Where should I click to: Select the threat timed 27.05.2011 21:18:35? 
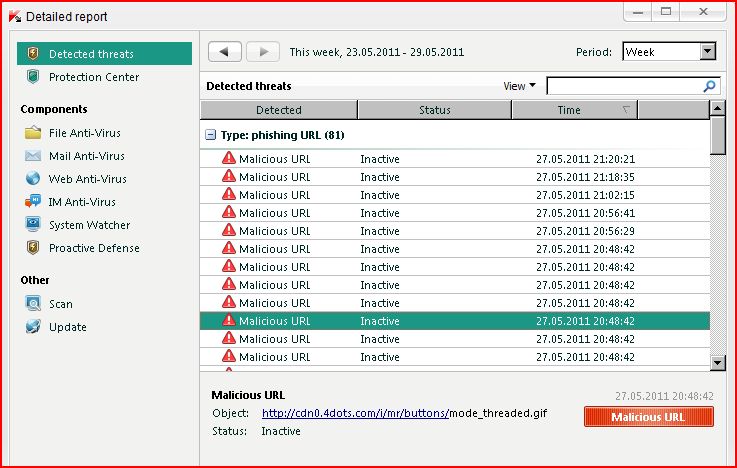pyautogui.click(x=455, y=177)
